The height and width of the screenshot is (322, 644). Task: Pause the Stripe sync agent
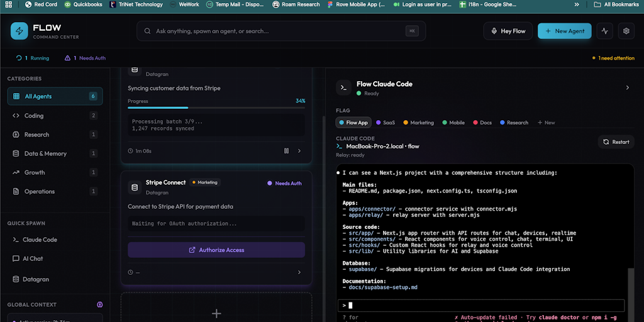click(x=286, y=151)
